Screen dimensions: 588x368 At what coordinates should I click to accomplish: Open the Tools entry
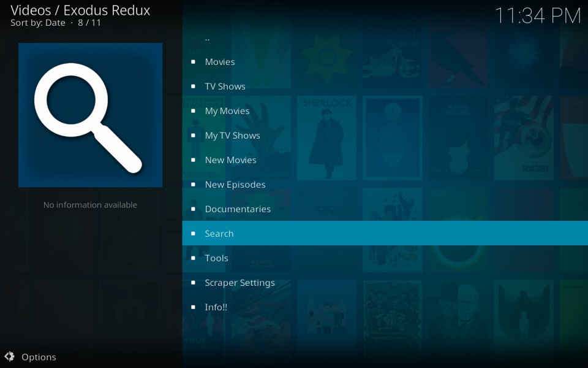(385, 258)
